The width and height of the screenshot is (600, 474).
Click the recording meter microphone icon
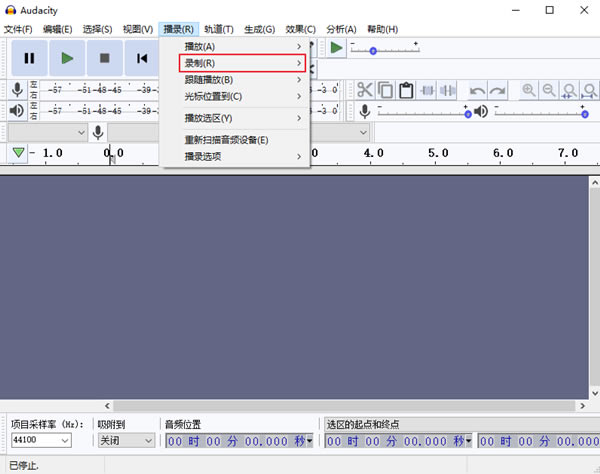coord(17,89)
